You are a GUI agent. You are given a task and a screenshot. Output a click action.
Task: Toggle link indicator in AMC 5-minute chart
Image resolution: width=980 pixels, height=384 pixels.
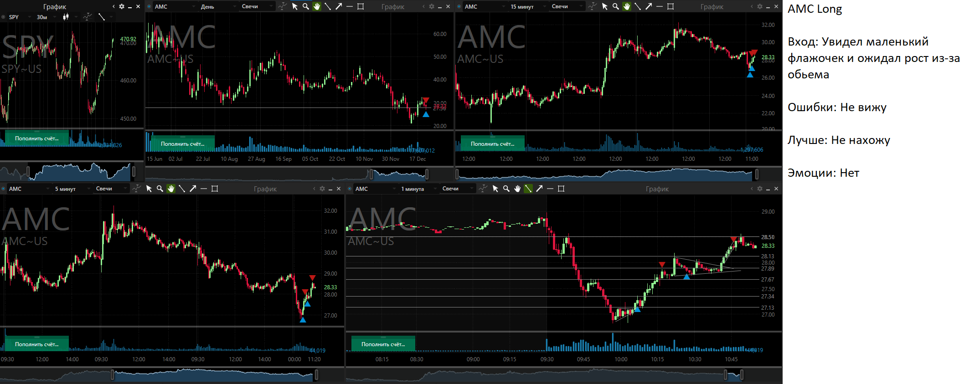coord(3,189)
